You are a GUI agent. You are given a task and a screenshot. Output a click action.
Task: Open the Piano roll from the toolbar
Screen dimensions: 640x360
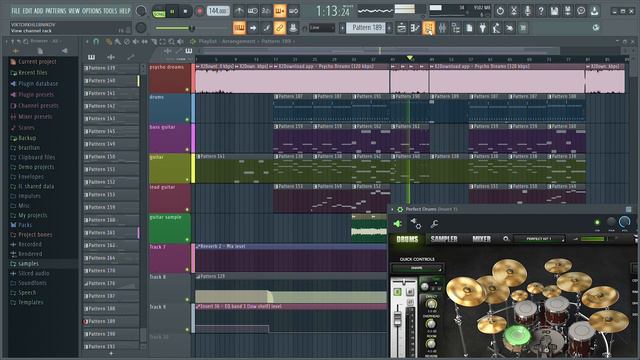415,28
